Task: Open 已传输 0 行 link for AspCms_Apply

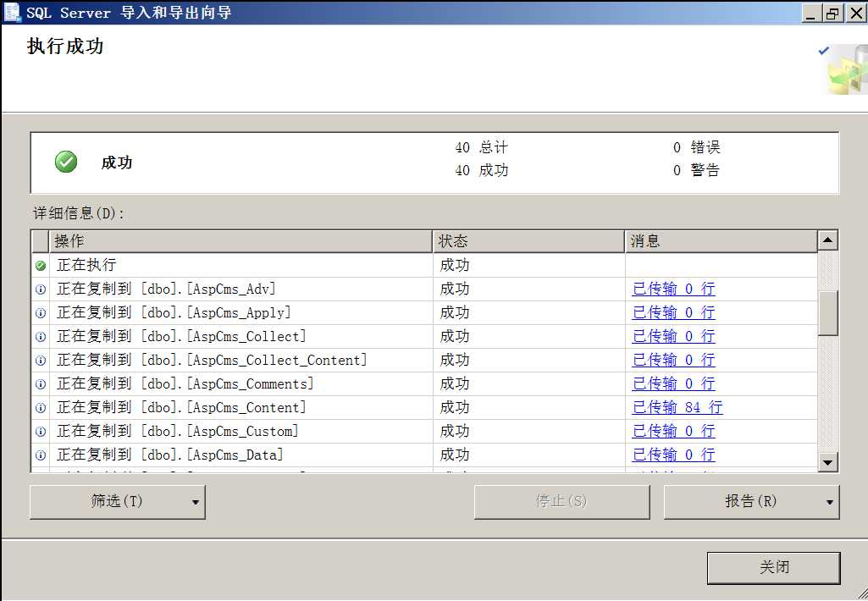Action: point(674,312)
